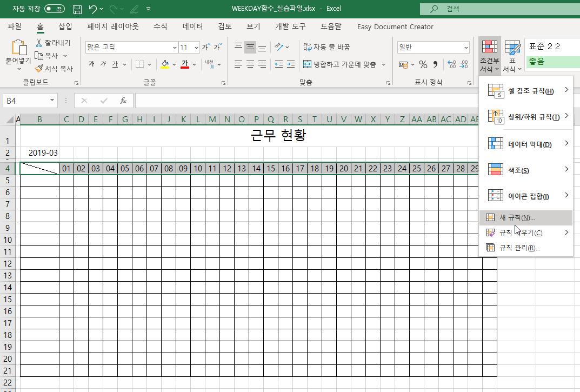Open 셀 강조 규칙 submenu
This screenshot has height=392, width=580.
click(526, 91)
